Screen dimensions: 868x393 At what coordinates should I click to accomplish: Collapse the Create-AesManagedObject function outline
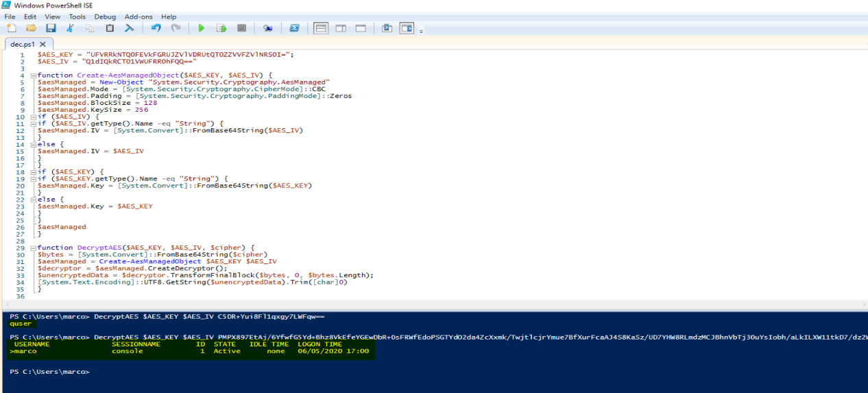(34, 75)
